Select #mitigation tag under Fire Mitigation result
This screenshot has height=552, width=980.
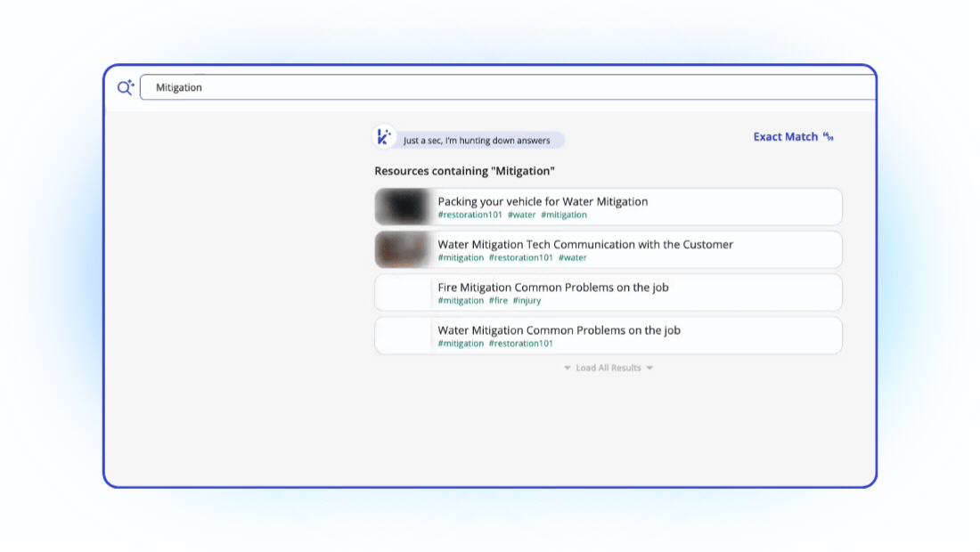461,301
